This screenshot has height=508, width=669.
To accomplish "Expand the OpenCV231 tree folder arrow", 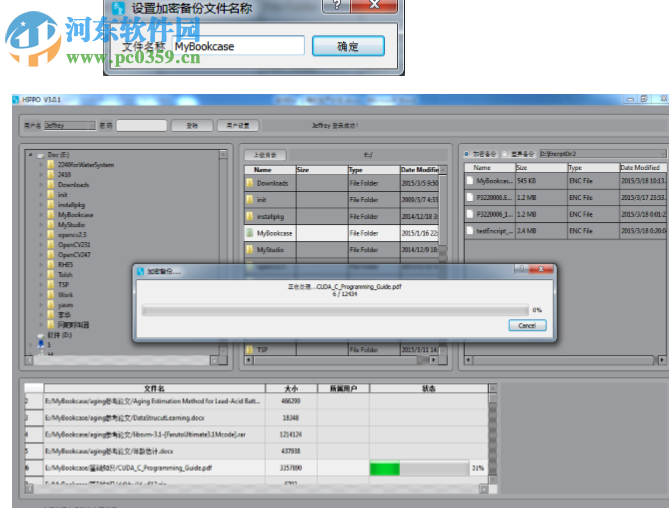I will tap(41, 245).
